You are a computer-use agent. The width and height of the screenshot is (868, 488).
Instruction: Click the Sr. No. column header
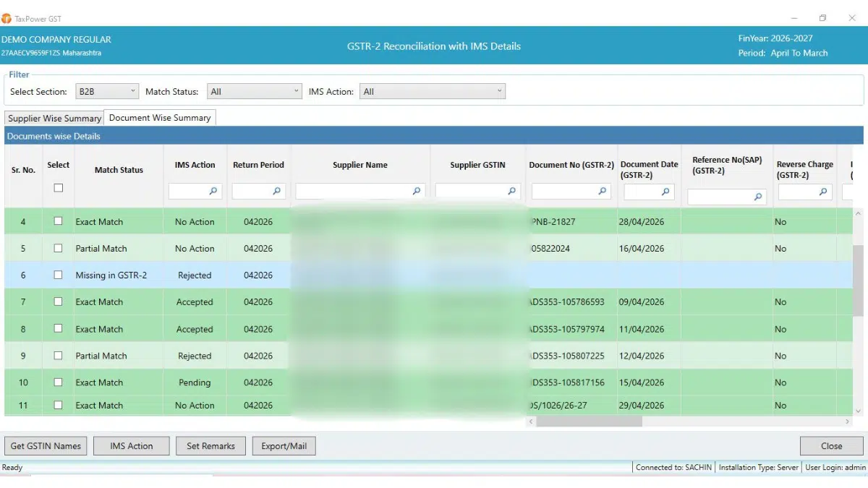click(23, 170)
